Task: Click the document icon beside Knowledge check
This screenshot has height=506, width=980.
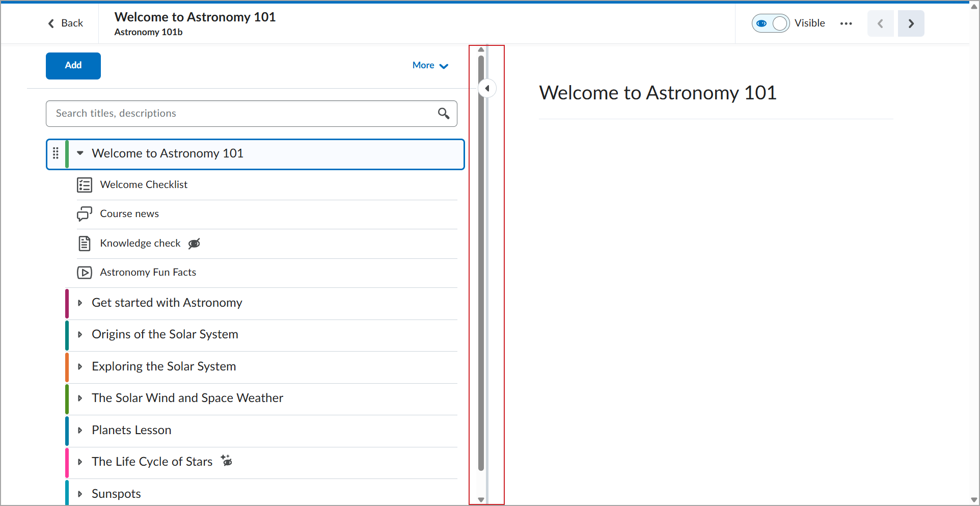Action: point(85,244)
